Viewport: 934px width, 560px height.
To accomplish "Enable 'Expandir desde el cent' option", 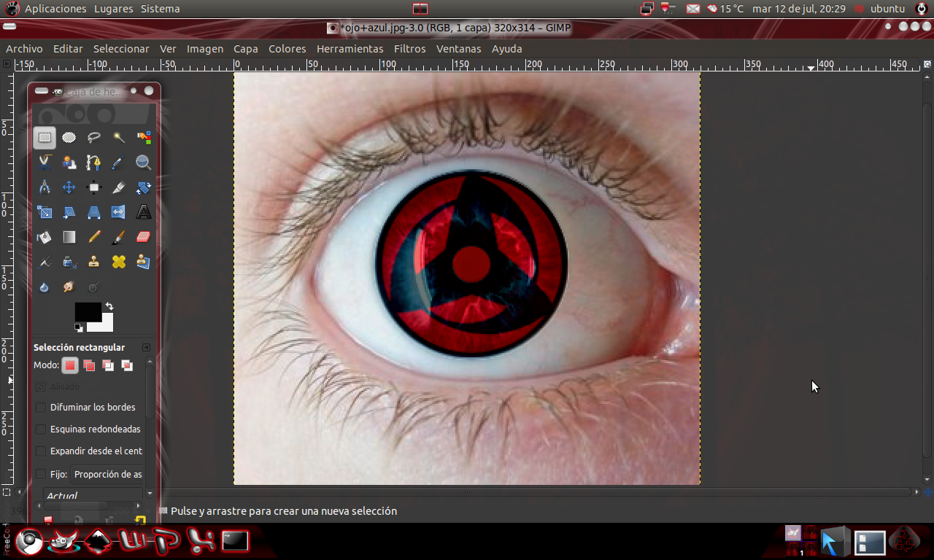I will tap(41, 451).
